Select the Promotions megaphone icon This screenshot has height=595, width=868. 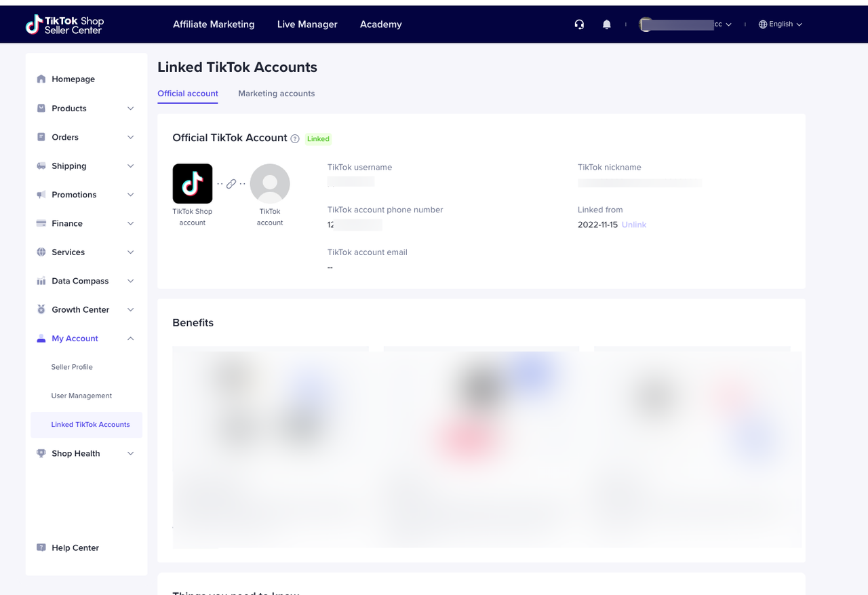(x=41, y=195)
